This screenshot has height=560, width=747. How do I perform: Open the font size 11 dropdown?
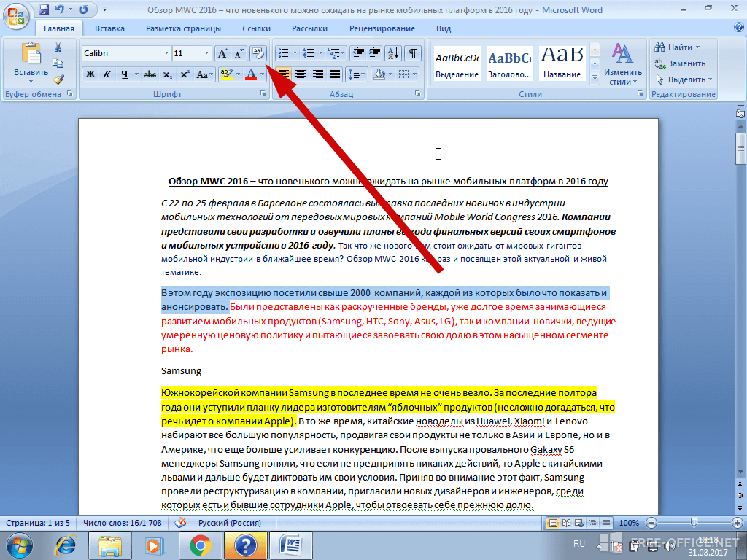[206, 53]
